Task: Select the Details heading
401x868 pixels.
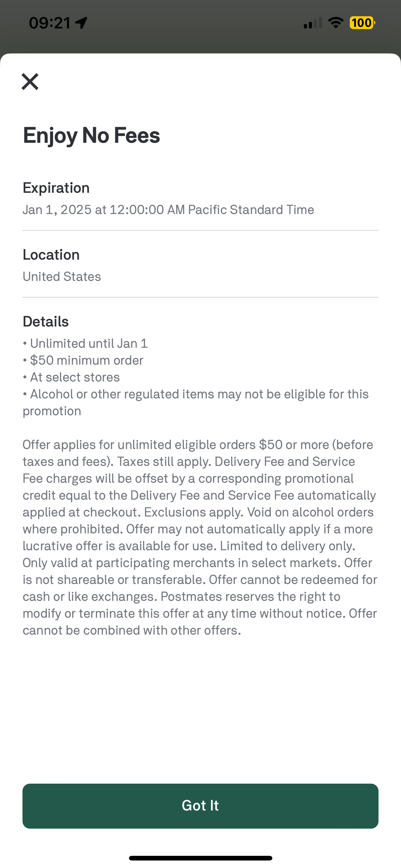Action: point(46,322)
